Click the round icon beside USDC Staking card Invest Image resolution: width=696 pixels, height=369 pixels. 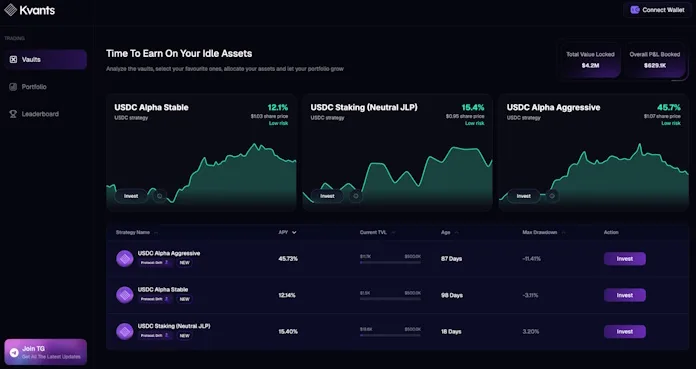pyautogui.click(x=356, y=196)
